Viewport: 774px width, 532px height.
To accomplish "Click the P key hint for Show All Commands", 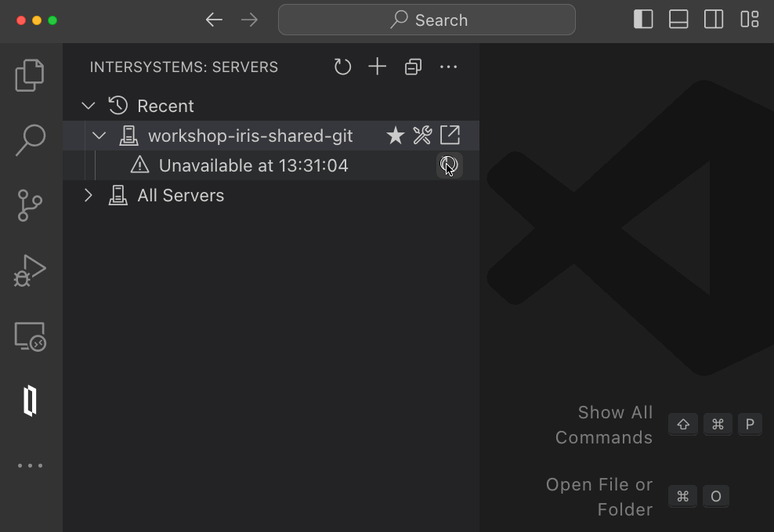I will 749,425.
